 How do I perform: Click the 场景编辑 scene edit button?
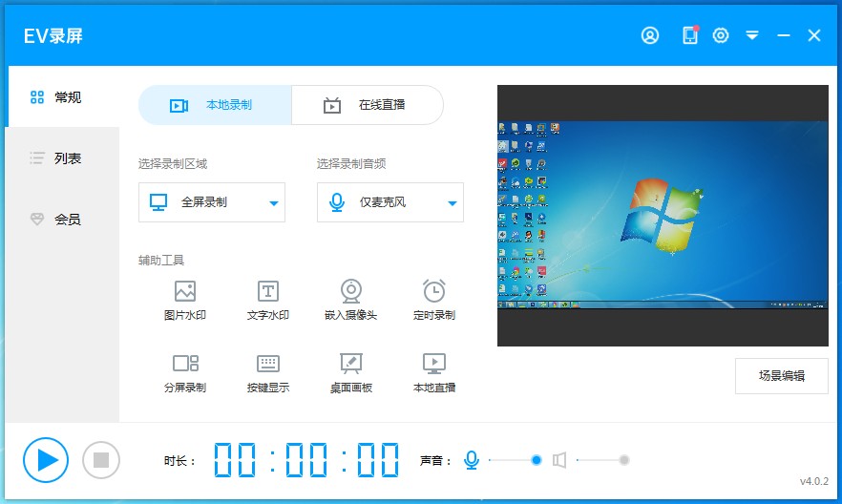click(x=781, y=375)
